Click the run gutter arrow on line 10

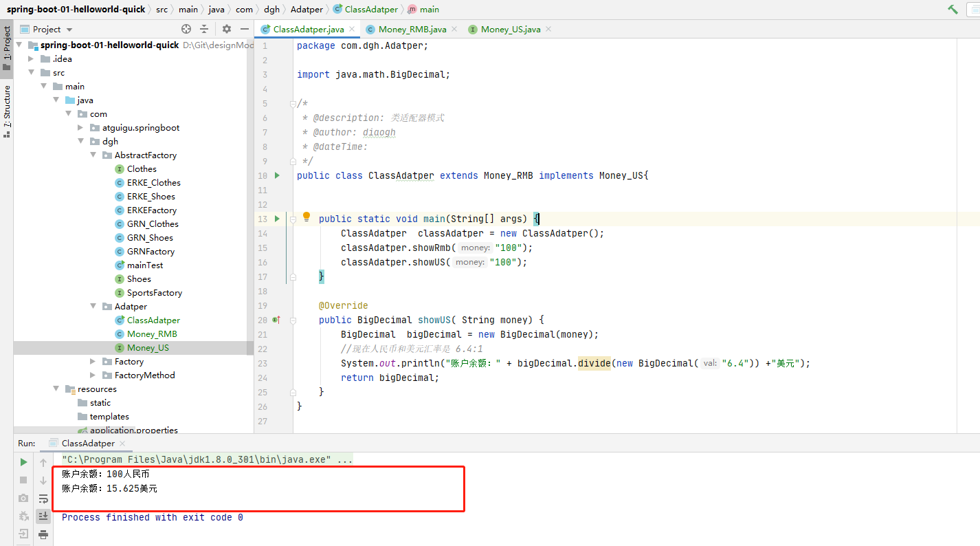(278, 175)
